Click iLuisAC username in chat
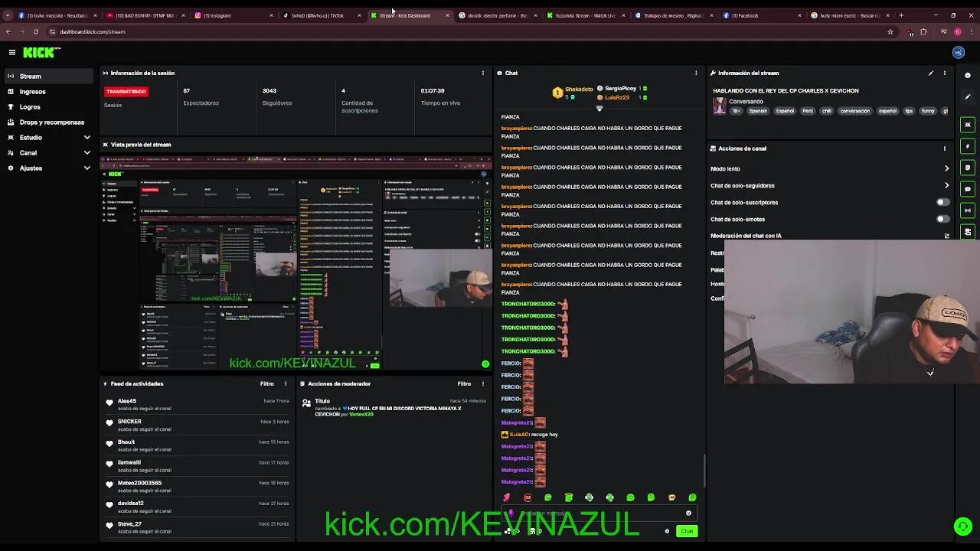980x551 pixels. click(x=519, y=435)
